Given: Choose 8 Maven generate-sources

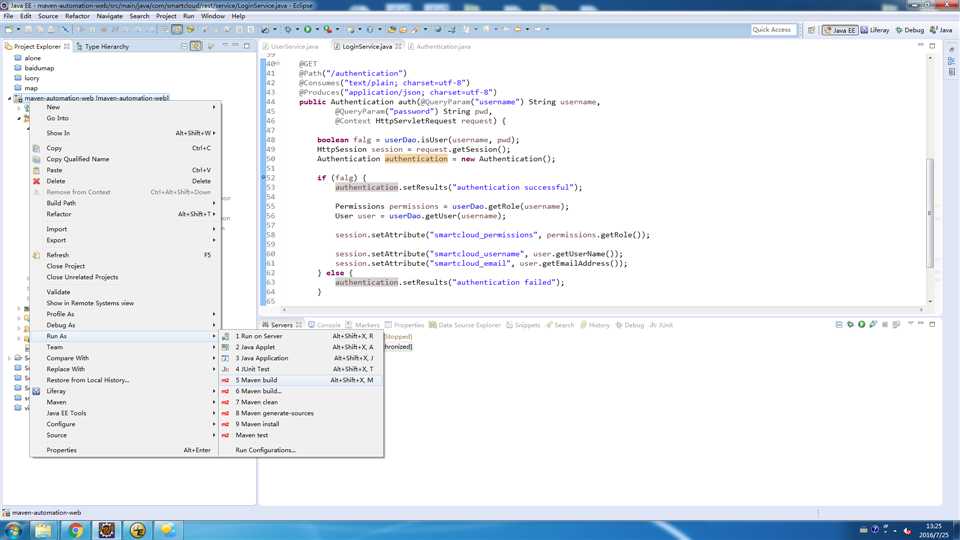Looking at the screenshot, I should click(302, 413).
